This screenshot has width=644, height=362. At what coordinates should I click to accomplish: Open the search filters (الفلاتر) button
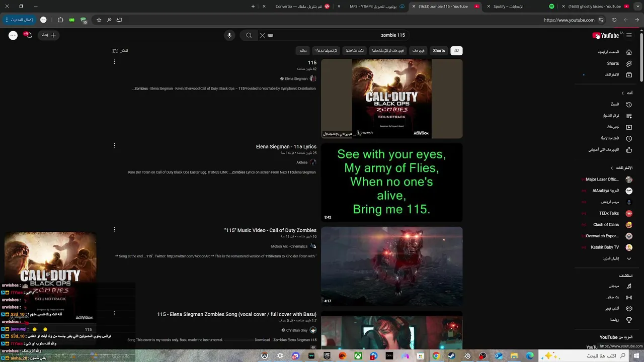120,51
